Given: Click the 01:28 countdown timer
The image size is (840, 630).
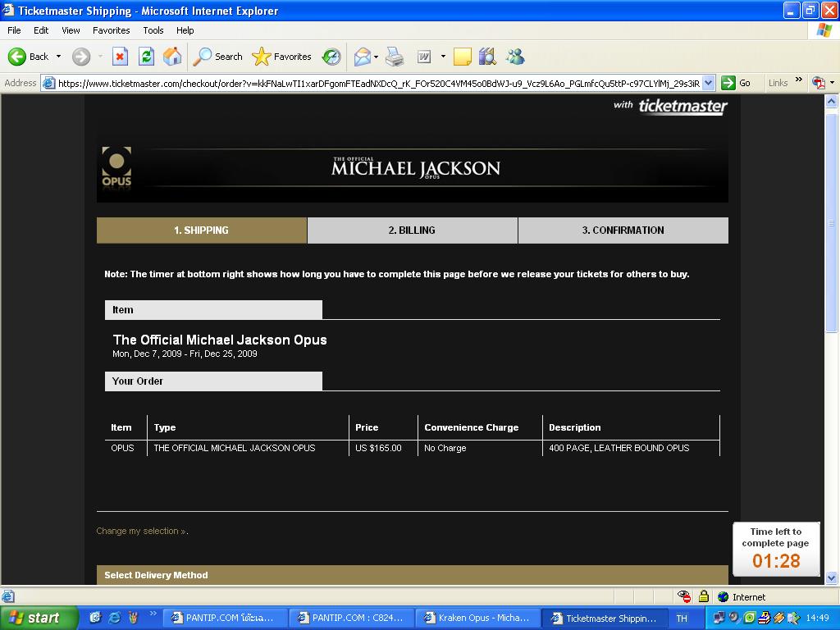Looking at the screenshot, I should (x=776, y=561).
